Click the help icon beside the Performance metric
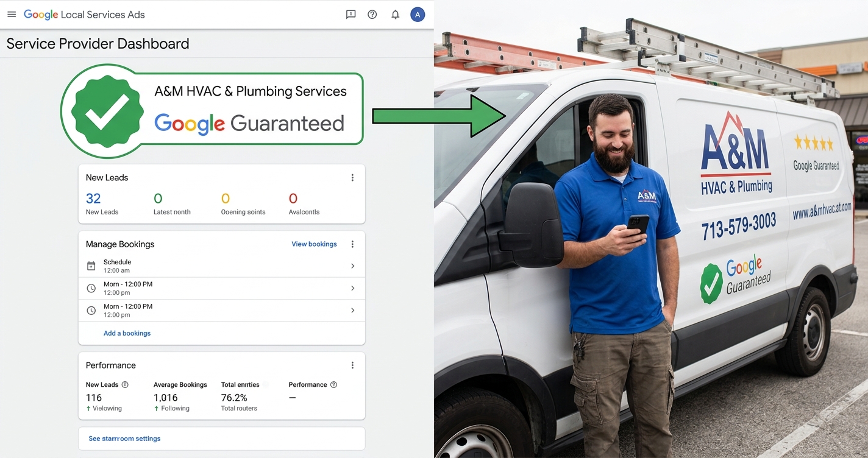The width and height of the screenshot is (868, 458). 333,385
